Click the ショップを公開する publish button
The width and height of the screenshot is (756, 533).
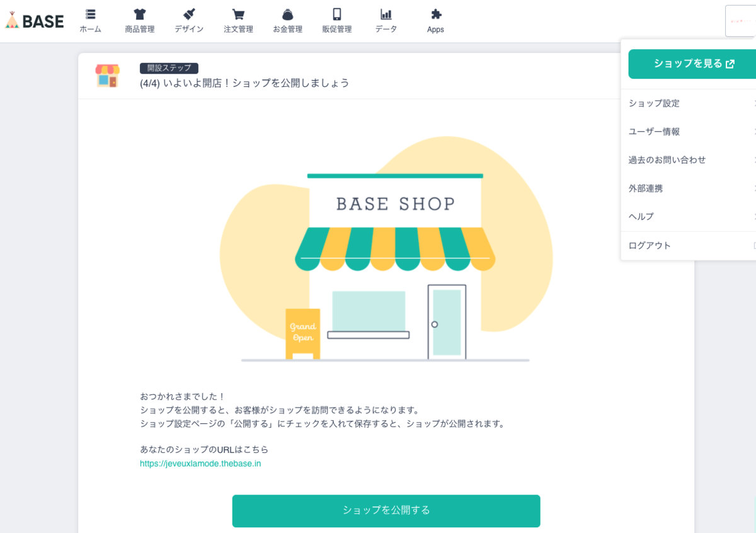tap(386, 511)
